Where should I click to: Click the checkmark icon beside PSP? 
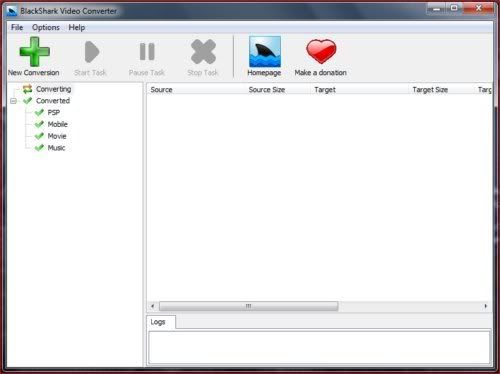coord(39,112)
